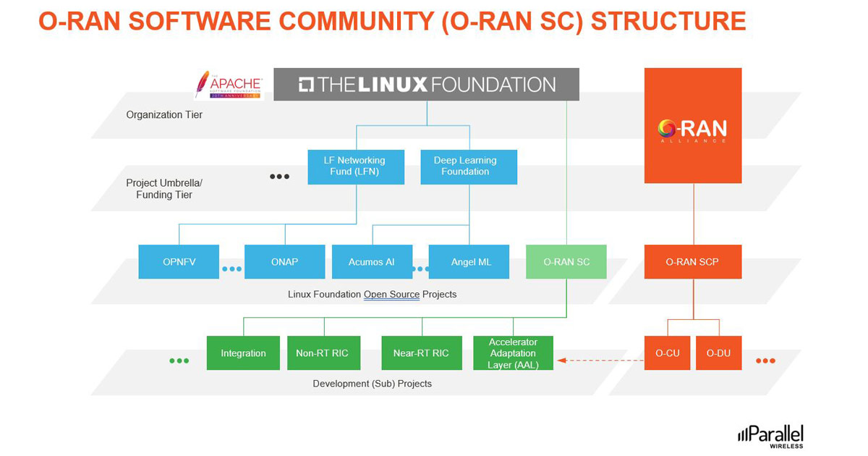The width and height of the screenshot is (868, 456).
Task: Expand the blue ellipsis between OPNFV and ONAP
Action: tap(231, 268)
